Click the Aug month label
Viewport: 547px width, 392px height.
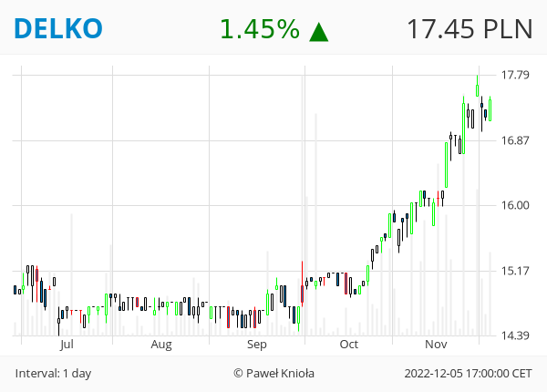coord(161,345)
